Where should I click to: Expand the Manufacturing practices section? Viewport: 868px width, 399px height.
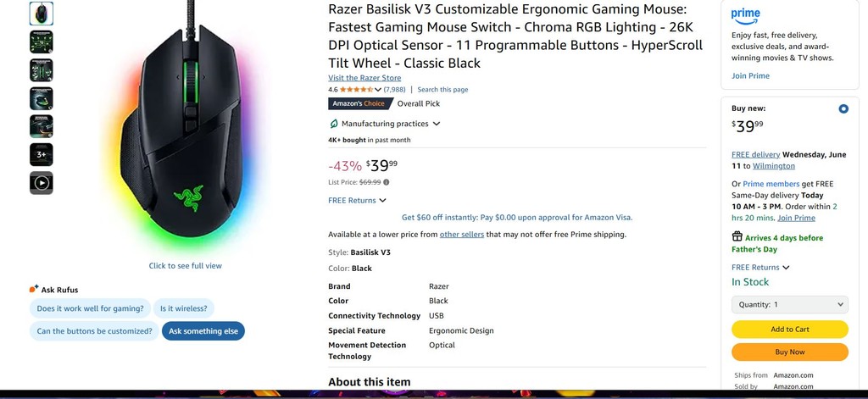[437, 124]
